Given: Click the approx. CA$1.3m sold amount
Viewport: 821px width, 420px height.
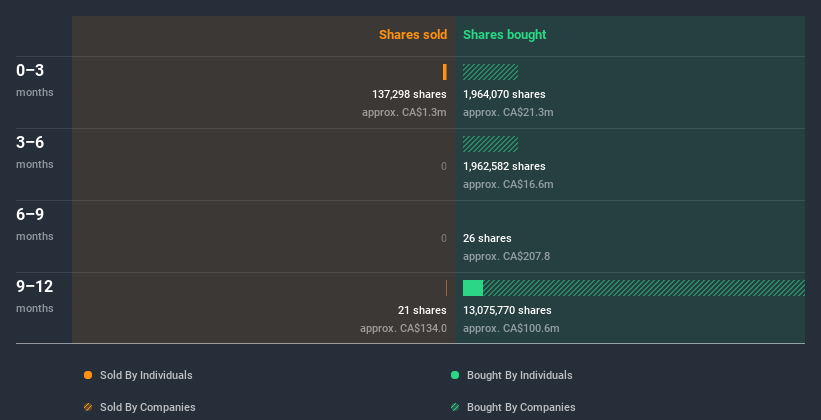Looking at the screenshot, I should 404,112.
